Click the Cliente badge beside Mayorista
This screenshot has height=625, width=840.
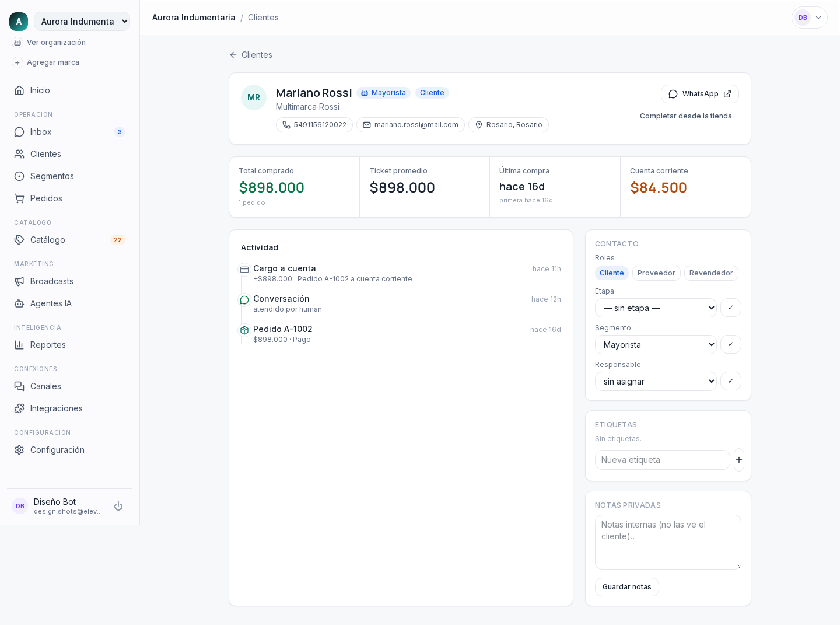(432, 93)
